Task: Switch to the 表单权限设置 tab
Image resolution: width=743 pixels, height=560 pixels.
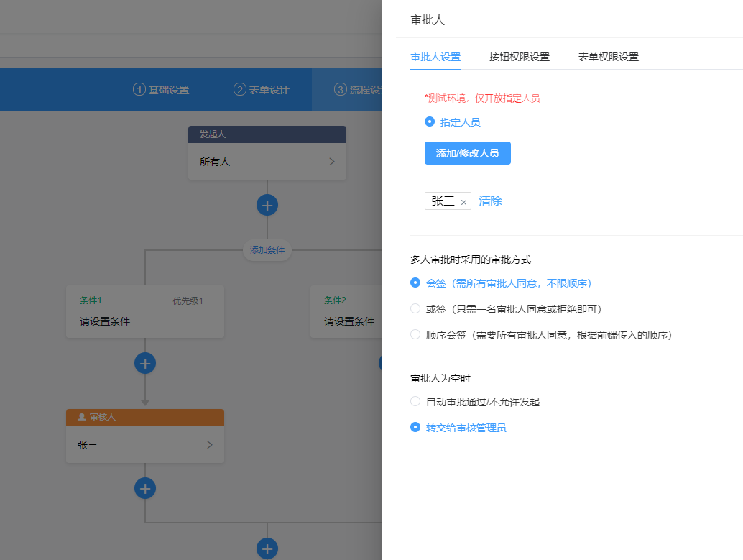Action: [x=608, y=57]
